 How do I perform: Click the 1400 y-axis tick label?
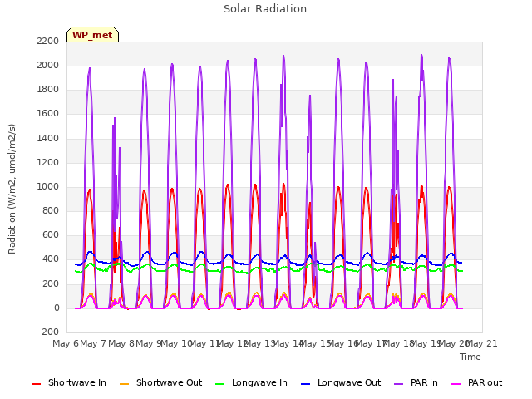pos(48,138)
